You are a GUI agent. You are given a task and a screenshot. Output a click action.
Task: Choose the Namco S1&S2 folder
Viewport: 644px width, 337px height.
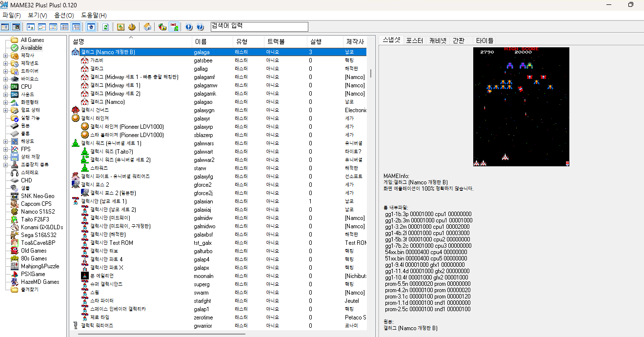pyautogui.click(x=38, y=212)
